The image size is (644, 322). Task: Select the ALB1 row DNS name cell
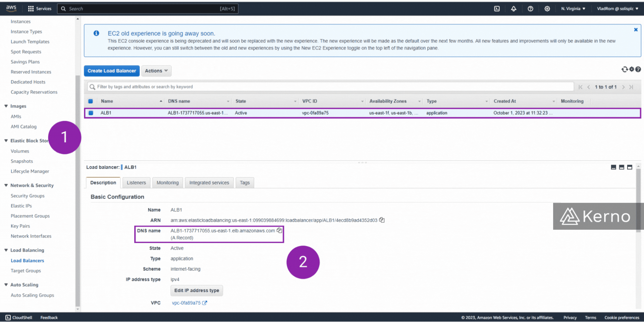(x=198, y=113)
